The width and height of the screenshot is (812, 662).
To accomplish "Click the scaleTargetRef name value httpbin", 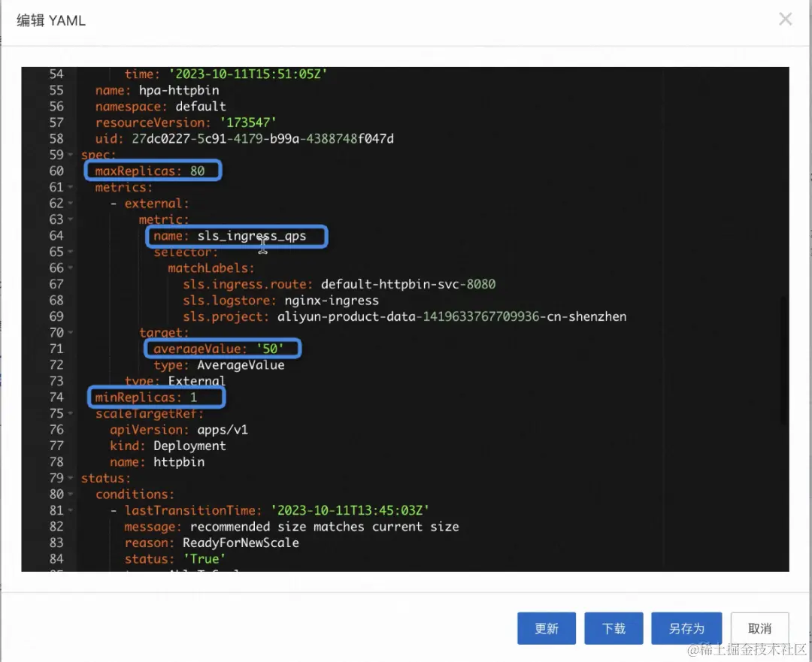I will [179, 461].
